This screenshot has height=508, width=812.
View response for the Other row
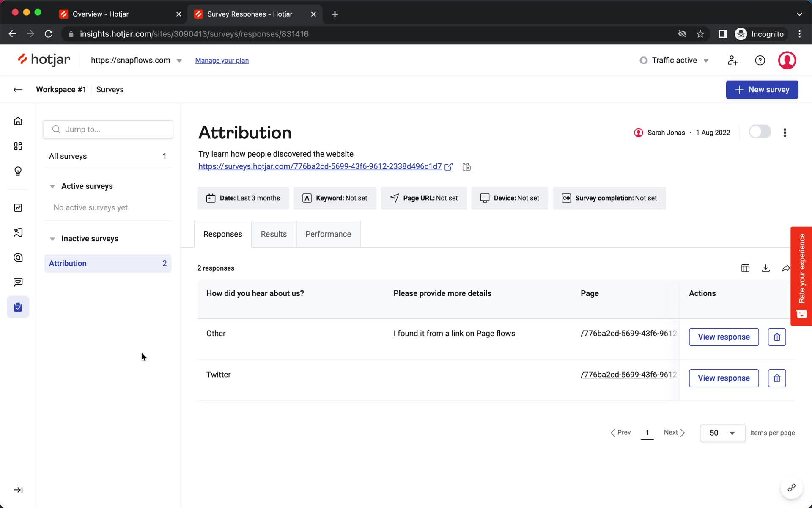[724, 337]
